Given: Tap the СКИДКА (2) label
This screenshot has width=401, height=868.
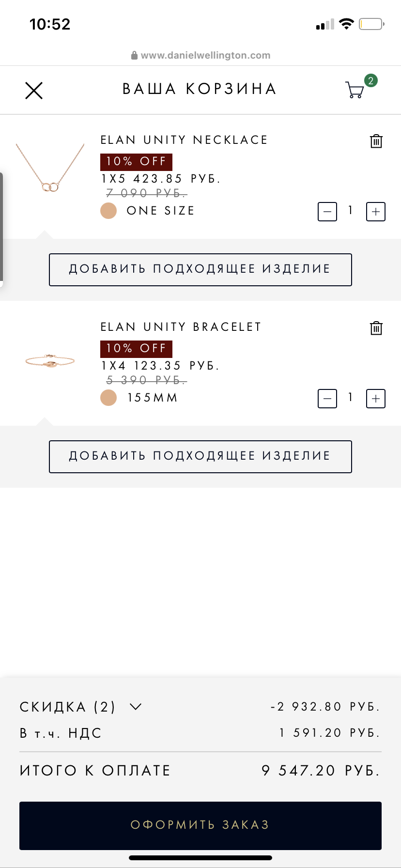Looking at the screenshot, I should pyautogui.click(x=67, y=707).
